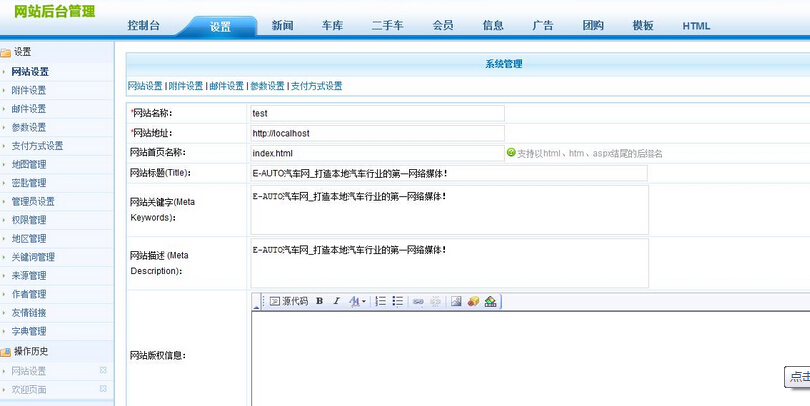Open the text style dropdown in editor
This screenshot has height=406, width=810.
click(x=357, y=301)
